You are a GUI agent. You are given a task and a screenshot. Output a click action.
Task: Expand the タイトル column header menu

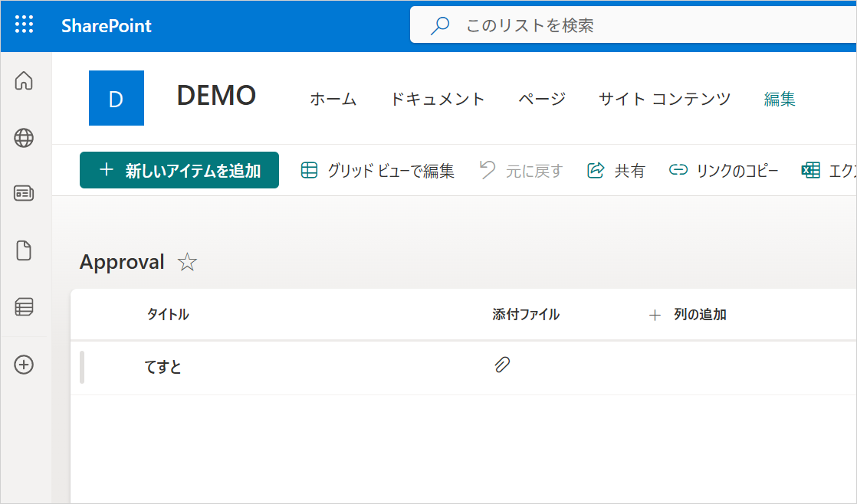point(168,314)
